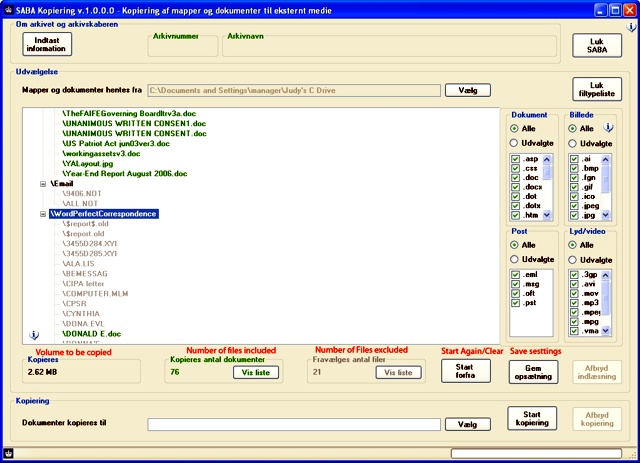Uncheck the .avi video type
Image resolution: width=640 pixels, height=463 pixels.
574,284
